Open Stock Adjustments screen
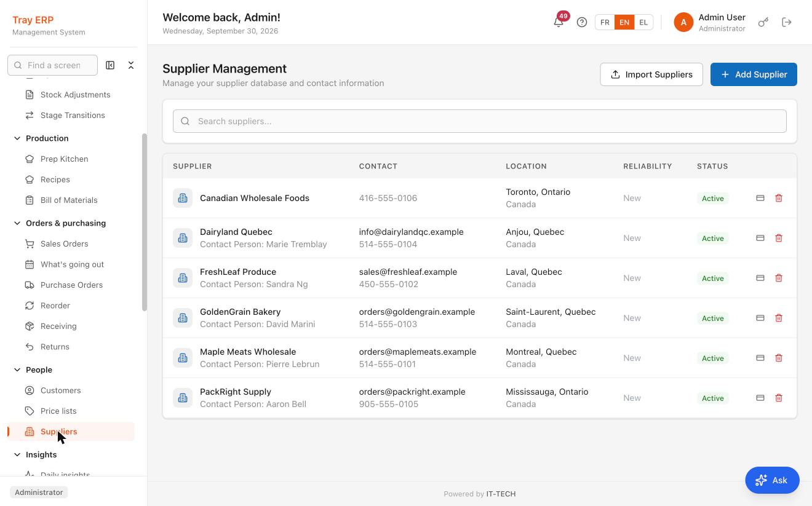This screenshot has height=506, width=812. 71,95
